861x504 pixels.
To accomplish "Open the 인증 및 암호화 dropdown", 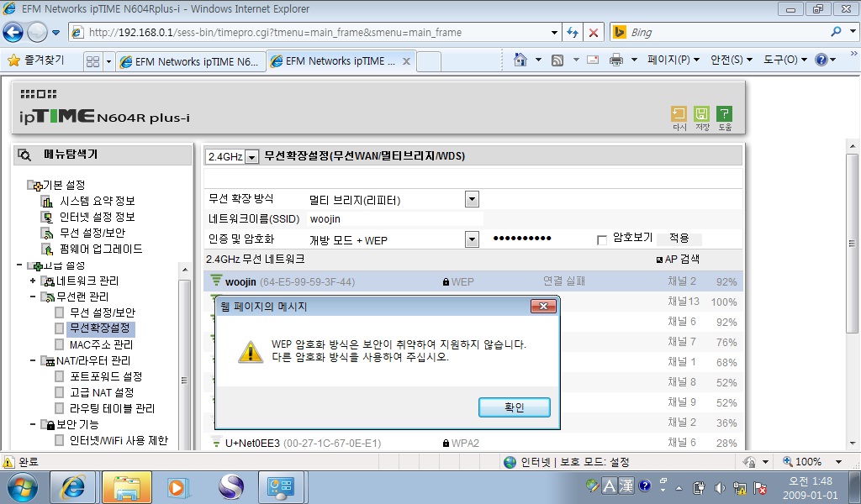I will click(472, 239).
